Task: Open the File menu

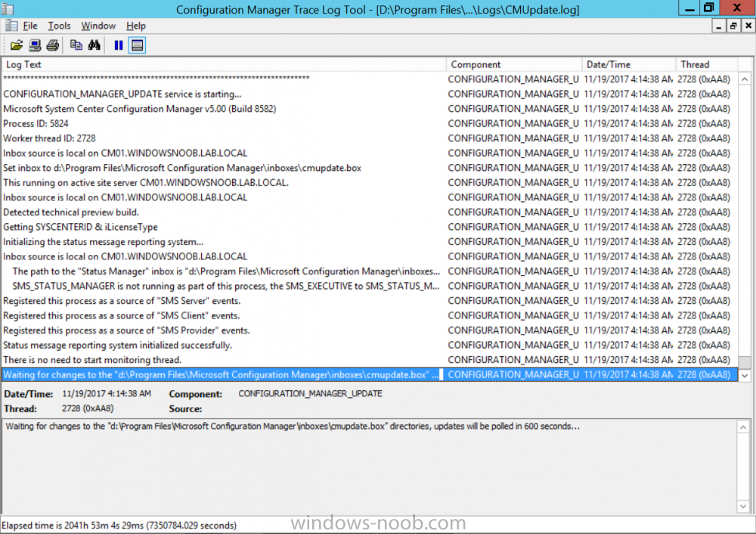Action: (30, 26)
